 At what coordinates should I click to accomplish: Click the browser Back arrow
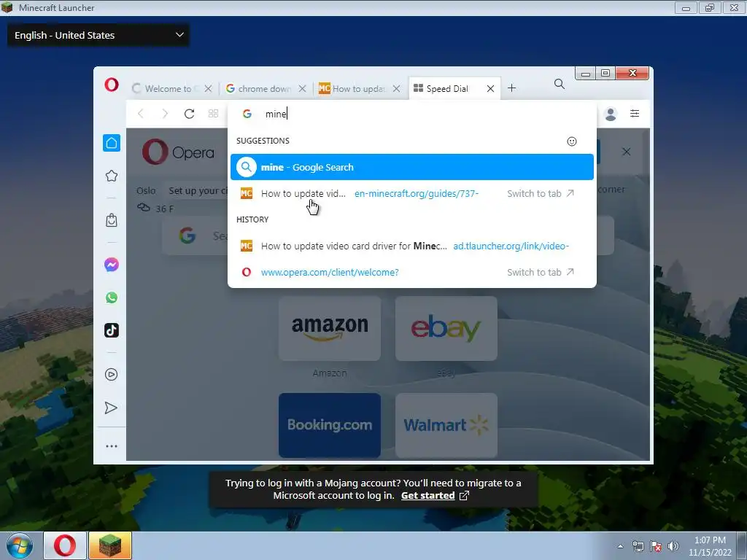click(x=141, y=113)
